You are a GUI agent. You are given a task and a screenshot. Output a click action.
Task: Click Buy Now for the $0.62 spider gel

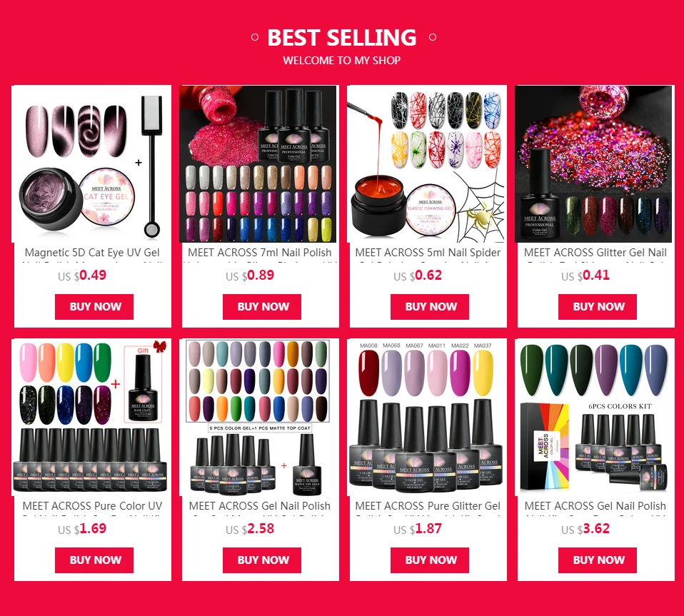click(x=430, y=307)
